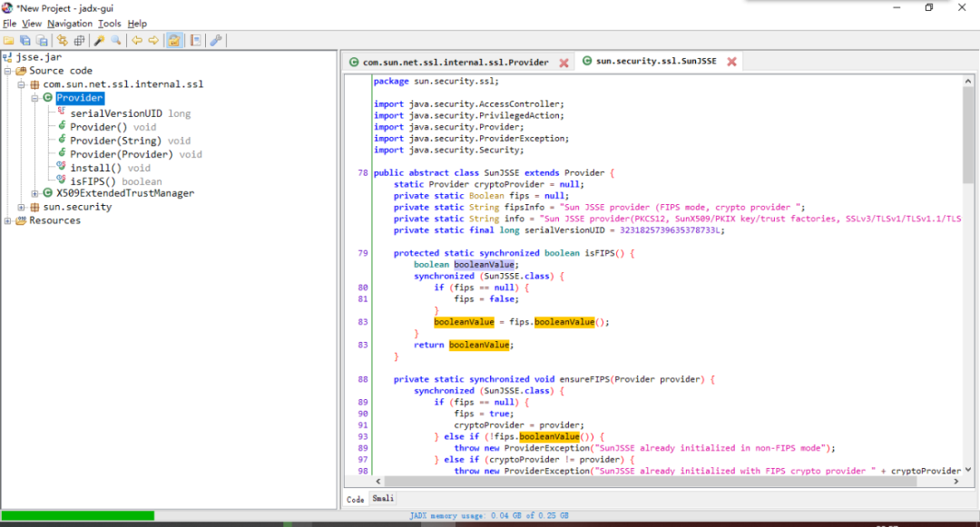Click the method icon beside isFIPS() in the tree
Viewport: 980px width, 527px height.
(x=62, y=180)
